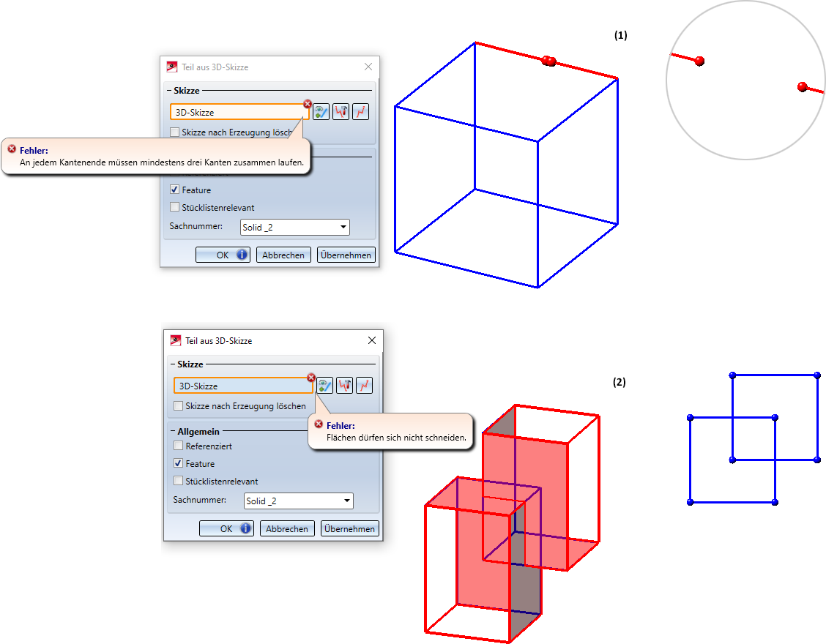Screen dimensions: 826x644
Task: Click the red error badge on the blue cube dialog's 3D-Skizze field
Action: (308, 104)
